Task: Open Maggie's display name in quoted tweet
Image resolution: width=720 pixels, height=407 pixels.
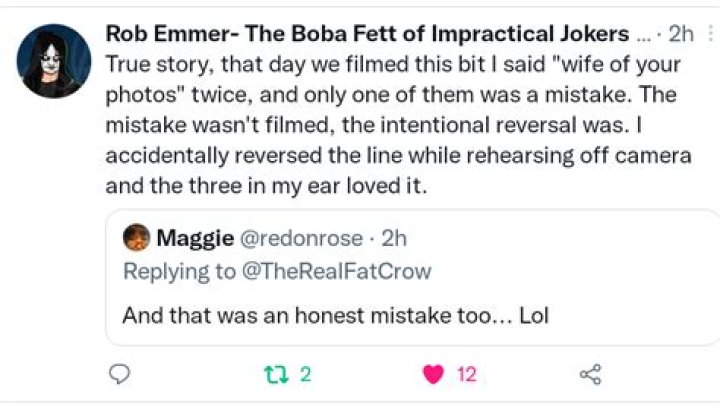Action: [192, 238]
